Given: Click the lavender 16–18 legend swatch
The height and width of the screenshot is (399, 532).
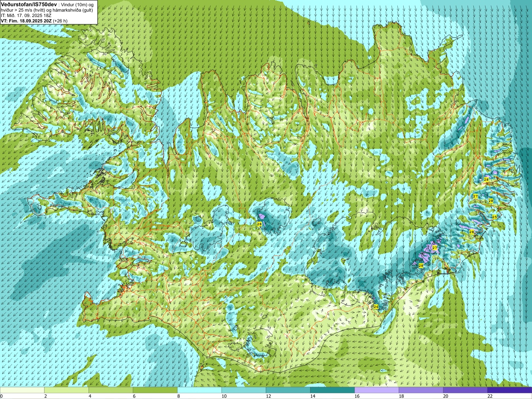Looking at the screenshot, I should [x=377, y=390].
